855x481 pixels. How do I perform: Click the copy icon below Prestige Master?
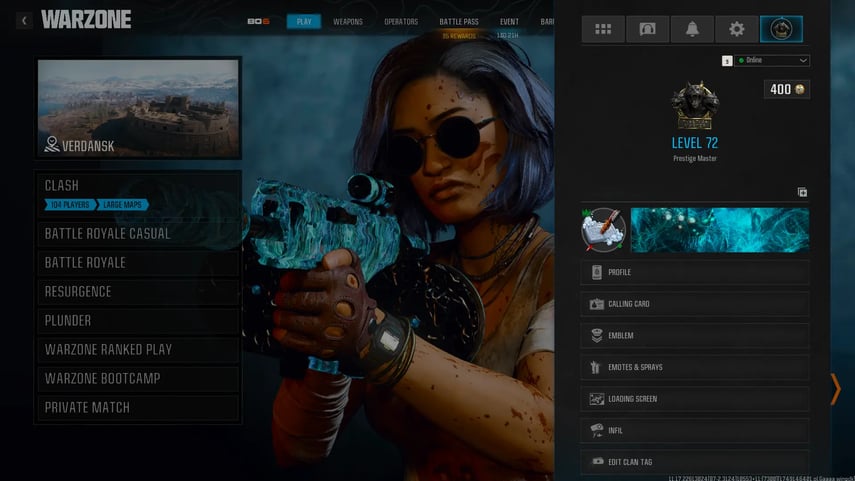[802, 192]
